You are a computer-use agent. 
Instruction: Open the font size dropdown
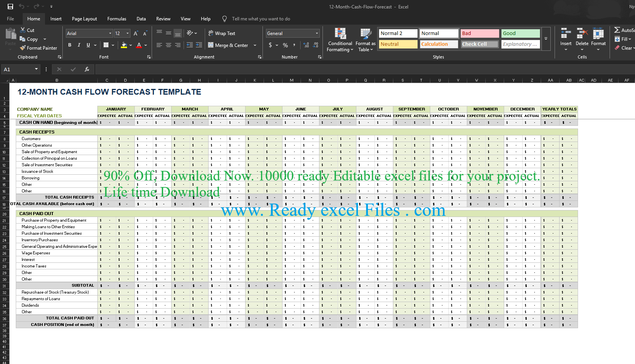[127, 33]
